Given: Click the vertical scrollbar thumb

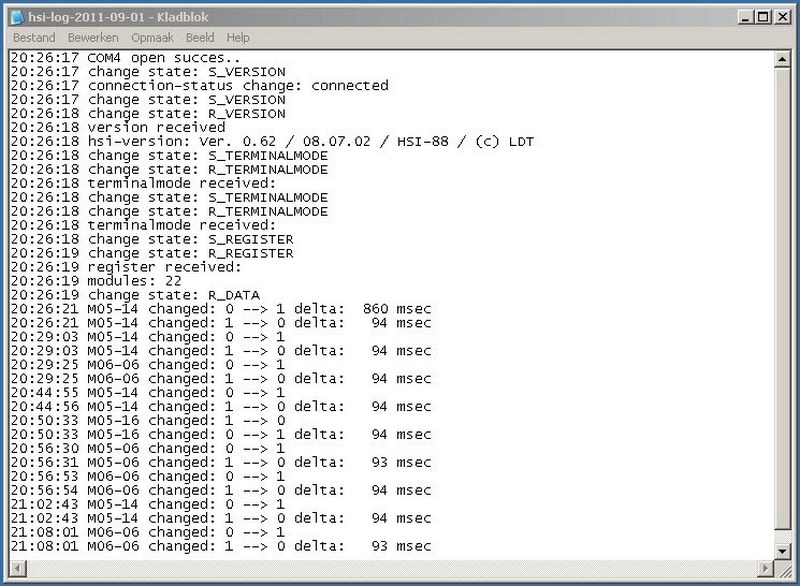Looking at the screenshot, I should (781, 300).
